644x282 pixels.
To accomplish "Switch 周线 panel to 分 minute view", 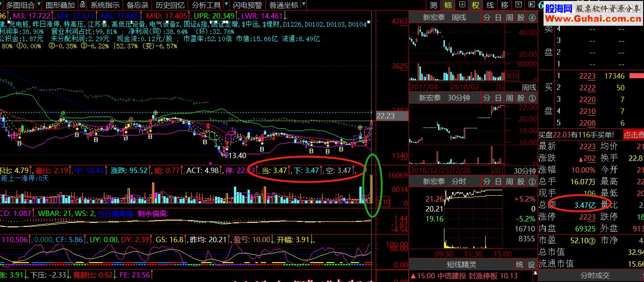I will tap(487, 18).
